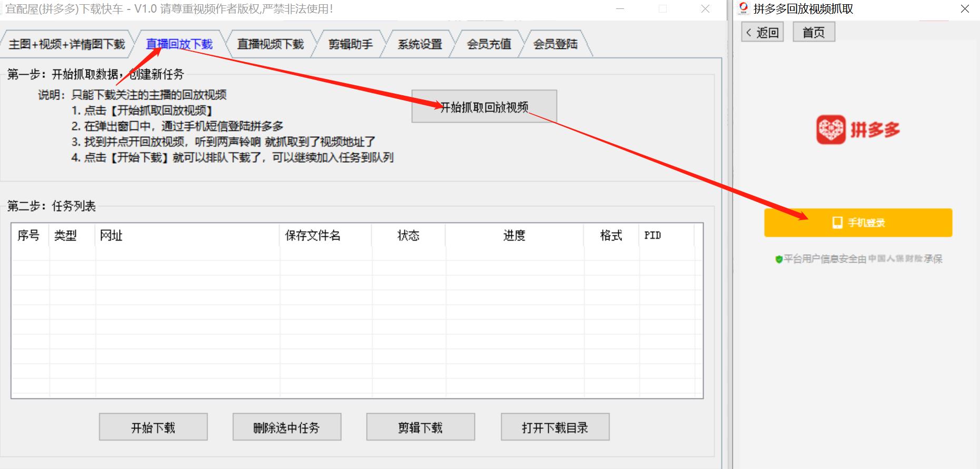Open the 直播视频下载 tab

pos(270,44)
